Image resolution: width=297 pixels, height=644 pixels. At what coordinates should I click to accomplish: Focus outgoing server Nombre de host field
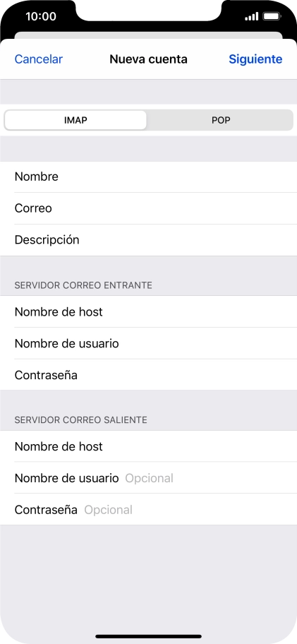(x=148, y=446)
